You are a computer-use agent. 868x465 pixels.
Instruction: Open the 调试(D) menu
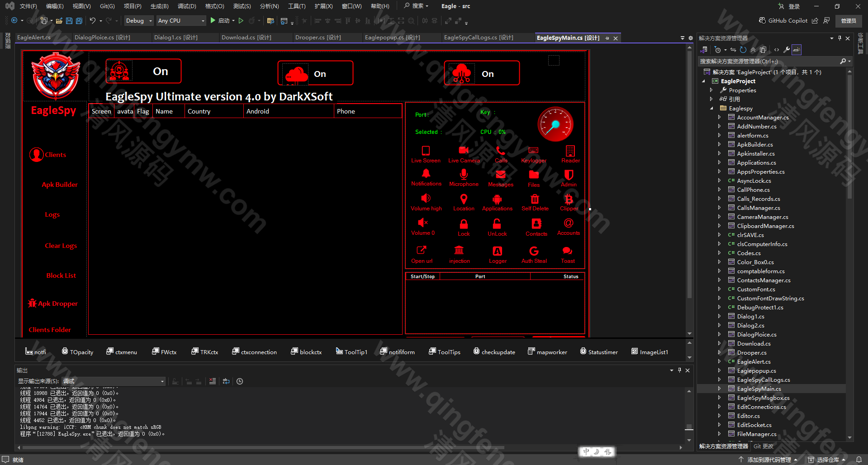[x=187, y=6]
